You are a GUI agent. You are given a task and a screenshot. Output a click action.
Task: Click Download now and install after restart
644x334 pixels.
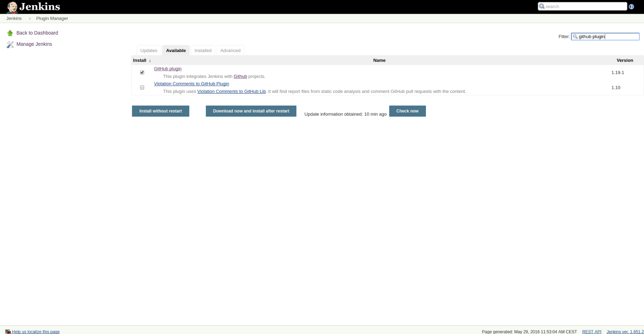click(x=251, y=111)
